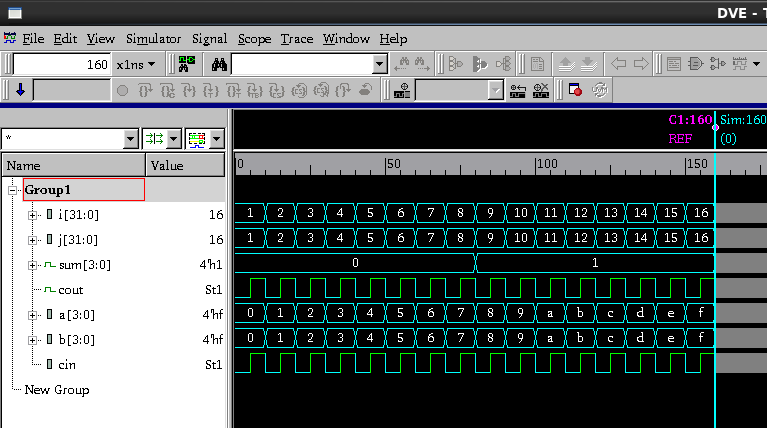Click the trace drivers gate icon
The height and width of the screenshot is (428, 767).
[455, 64]
